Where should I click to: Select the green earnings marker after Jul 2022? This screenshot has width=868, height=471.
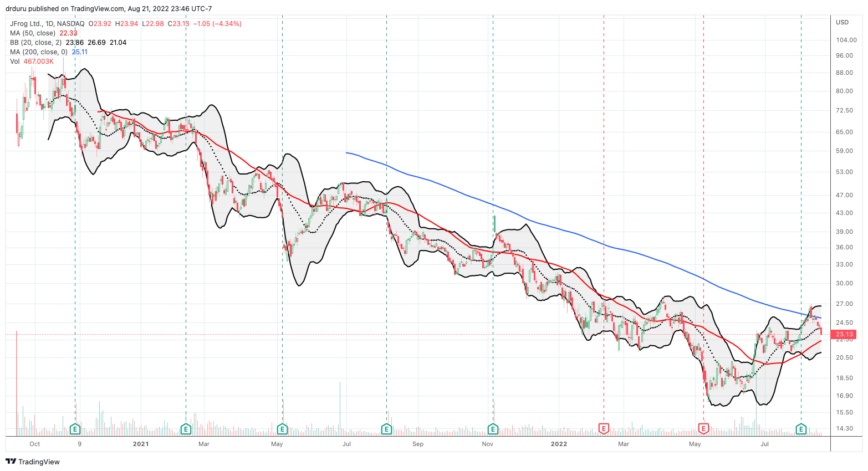click(801, 429)
